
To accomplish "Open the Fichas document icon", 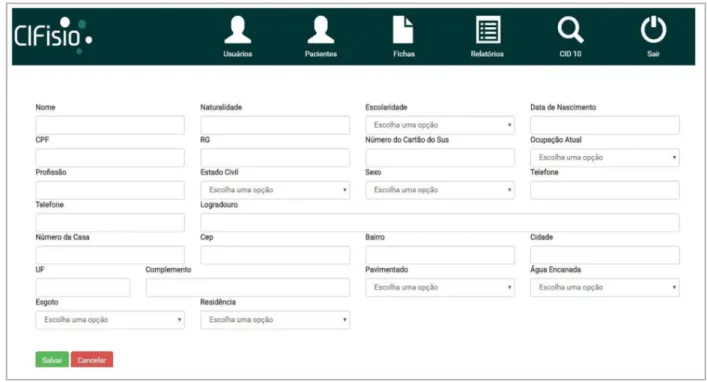I will point(403,30).
